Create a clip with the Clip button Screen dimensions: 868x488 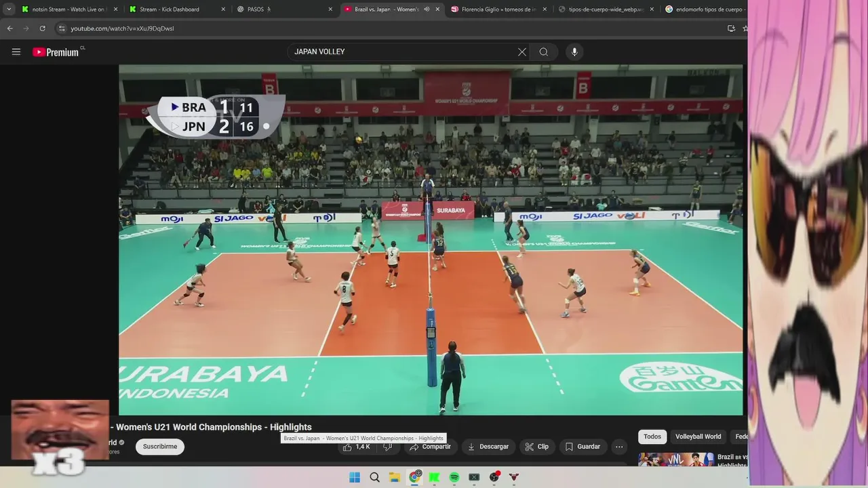pyautogui.click(x=536, y=447)
